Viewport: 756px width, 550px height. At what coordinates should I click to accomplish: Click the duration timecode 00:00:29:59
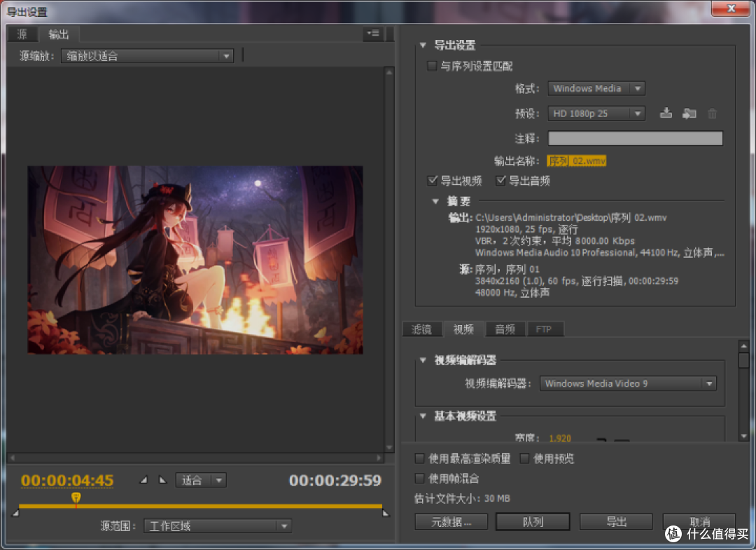click(x=335, y=480)
